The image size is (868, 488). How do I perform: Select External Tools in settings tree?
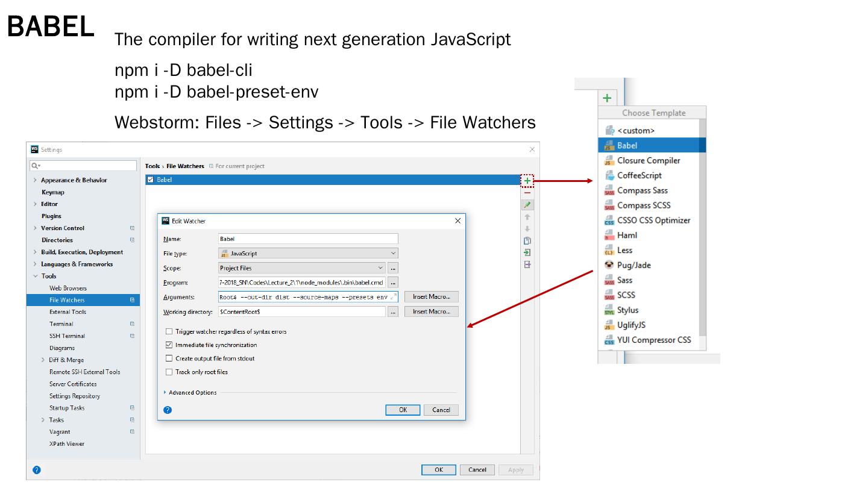point(68,312)
